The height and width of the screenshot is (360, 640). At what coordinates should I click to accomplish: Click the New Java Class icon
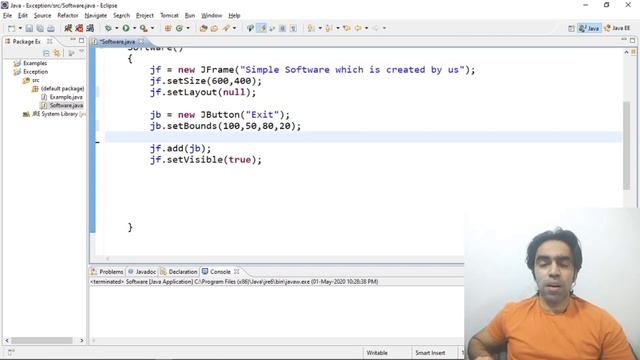pyautogui.click(x=179, y=28)
